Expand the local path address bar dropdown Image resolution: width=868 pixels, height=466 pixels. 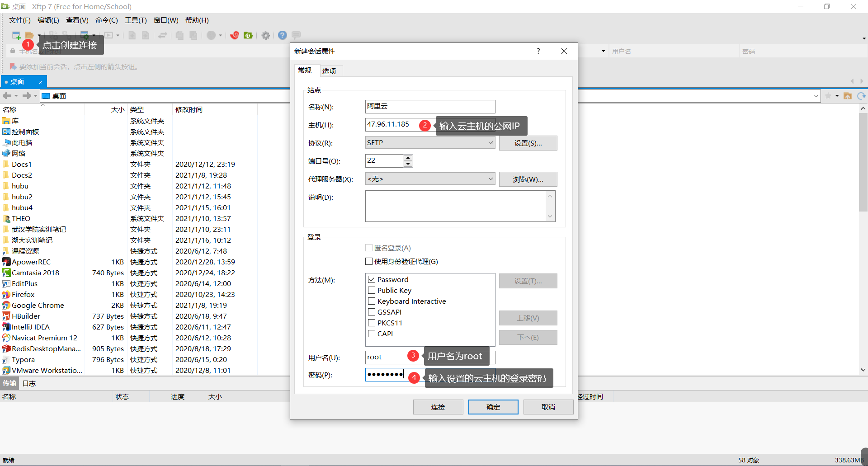[816, 96]
